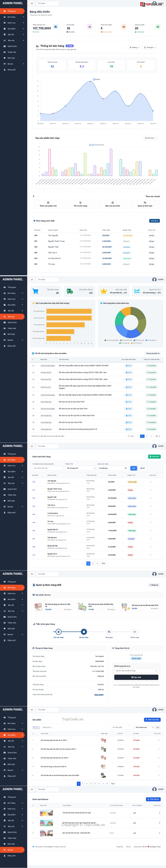The image size is (166, 868).
Task: Click the Trang chủ link in the footer
Action: (120, 846)
